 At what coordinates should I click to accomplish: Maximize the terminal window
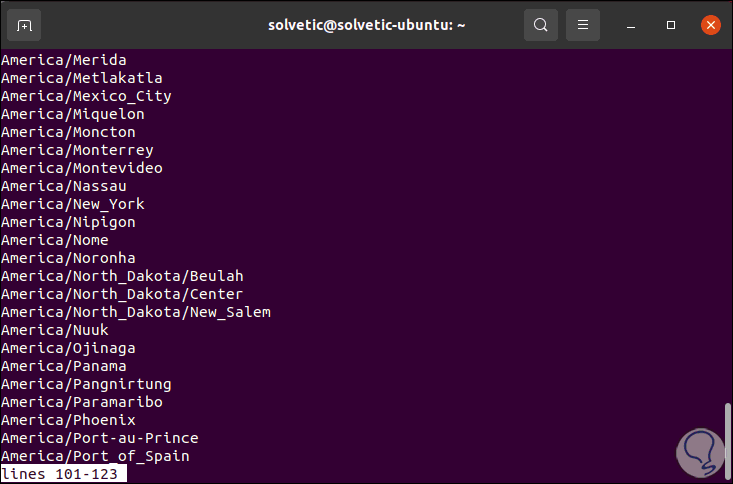coord(671,24)
